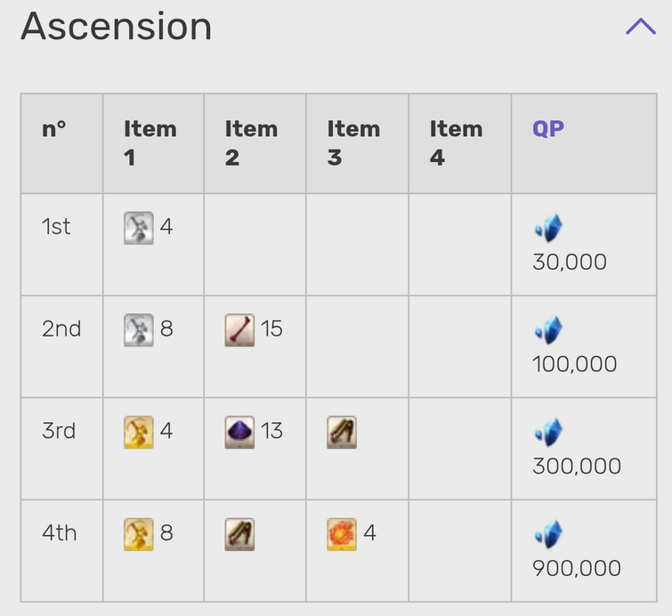Image resolution: width=672 pixels, height=616 pixels.
Task: Click the Ascension section heading
Action: [x=116, y=26]
